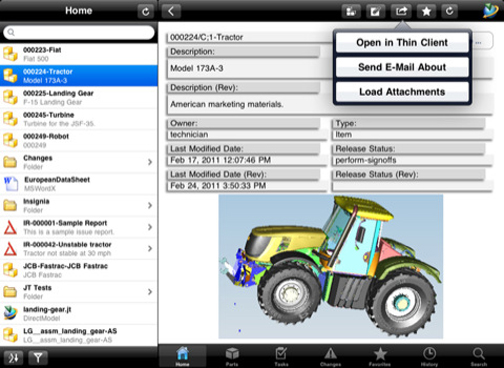This screenshot has width=504, height=368.
Task: Click the Changes folder icon
Action: [10, 162]
